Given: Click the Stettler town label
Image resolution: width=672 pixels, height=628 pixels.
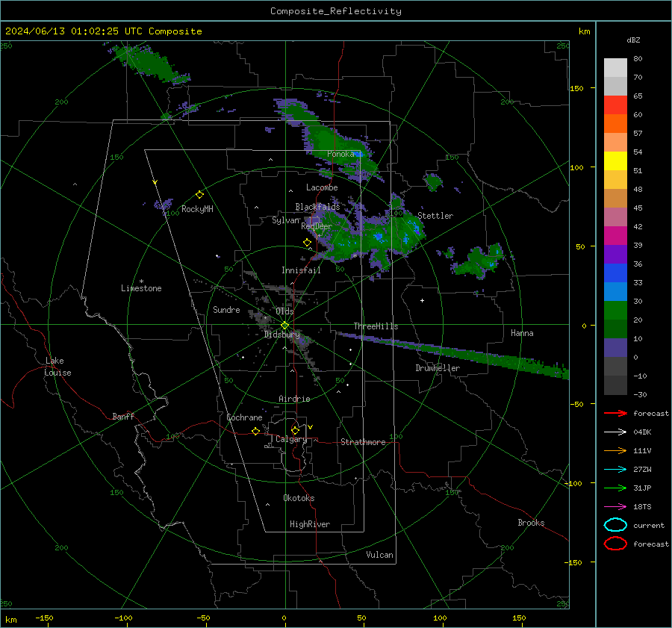Looking at the screenshot, I should [435, 216].
